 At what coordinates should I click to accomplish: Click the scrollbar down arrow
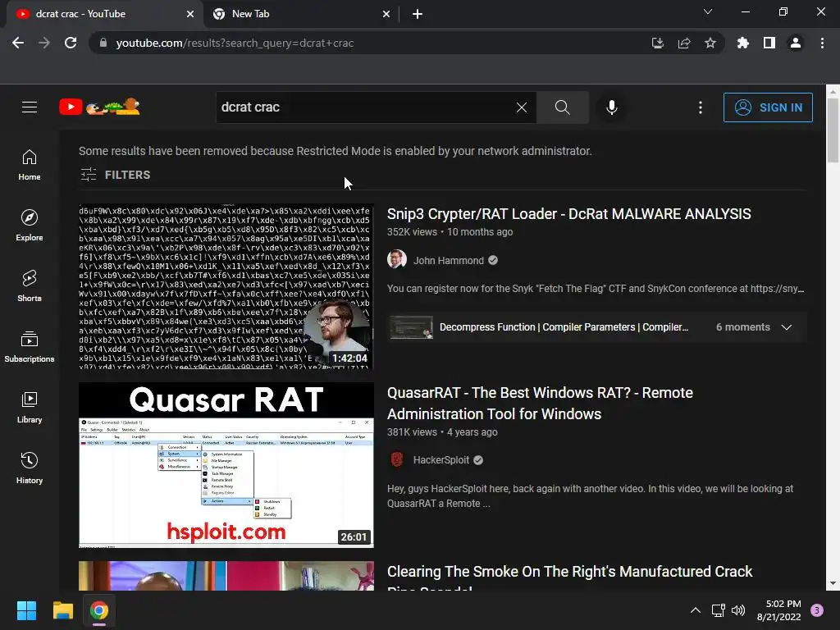pos(833,583)
